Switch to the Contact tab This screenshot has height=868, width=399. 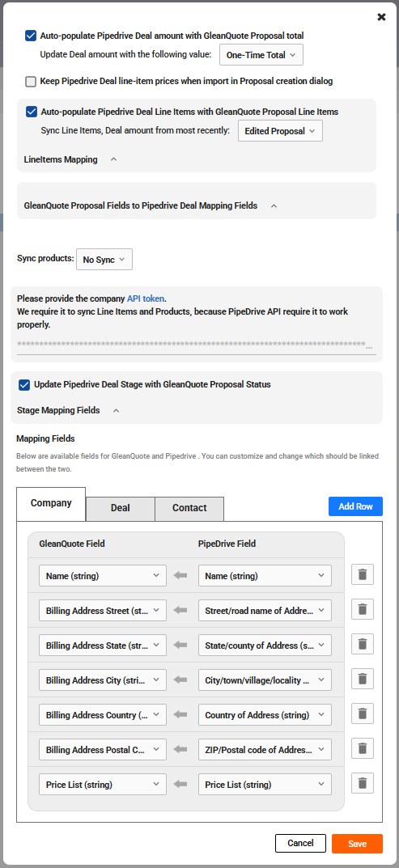pos(189,509)
